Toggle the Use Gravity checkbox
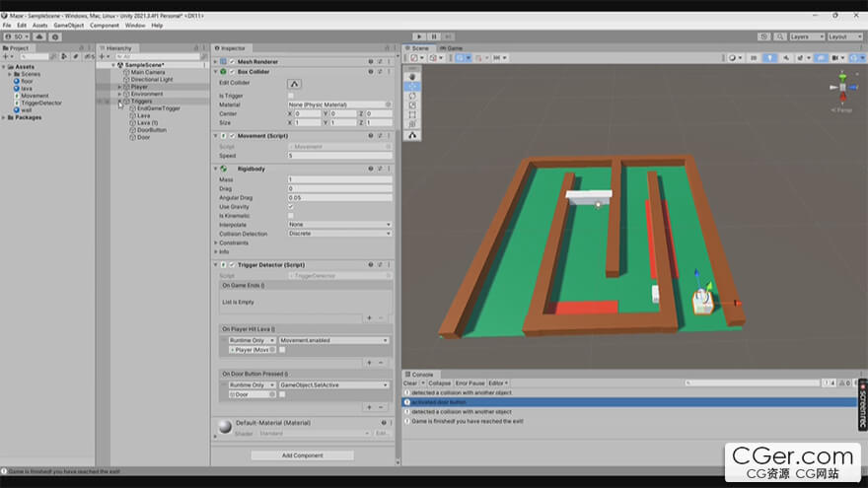Viewport: 868px width, 488px height. 291,207
